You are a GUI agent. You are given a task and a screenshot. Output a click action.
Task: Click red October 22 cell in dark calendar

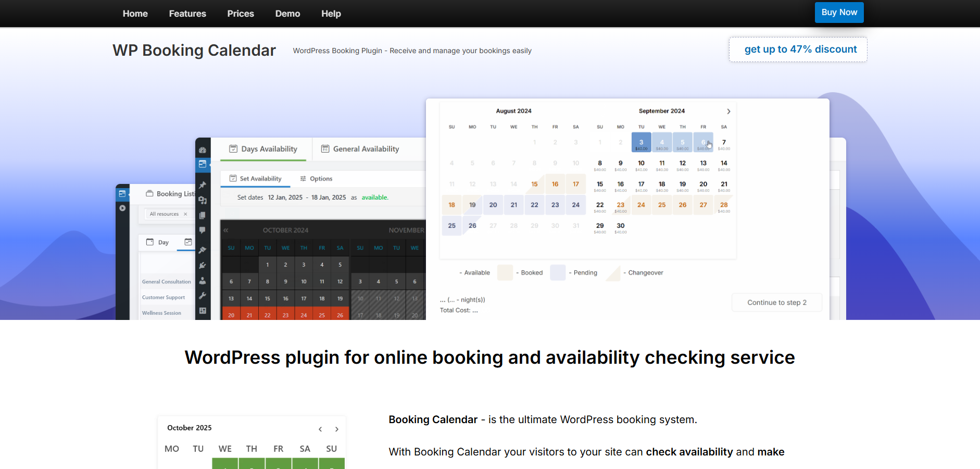[268, 315]
